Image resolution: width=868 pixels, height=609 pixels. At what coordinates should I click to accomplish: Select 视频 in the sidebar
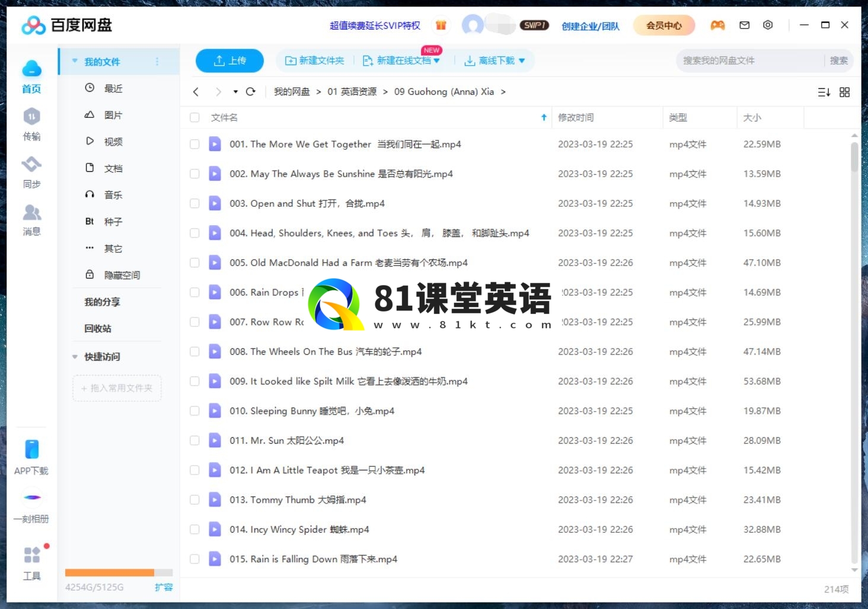click(x=113, y=142)
